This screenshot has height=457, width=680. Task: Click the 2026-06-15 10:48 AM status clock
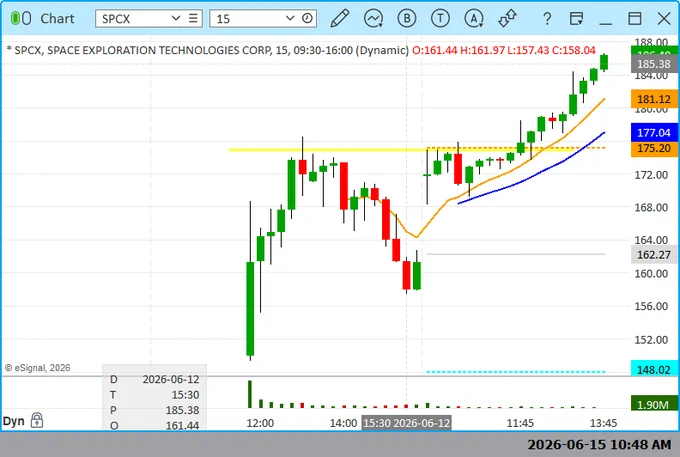click(x=599, y=444)
